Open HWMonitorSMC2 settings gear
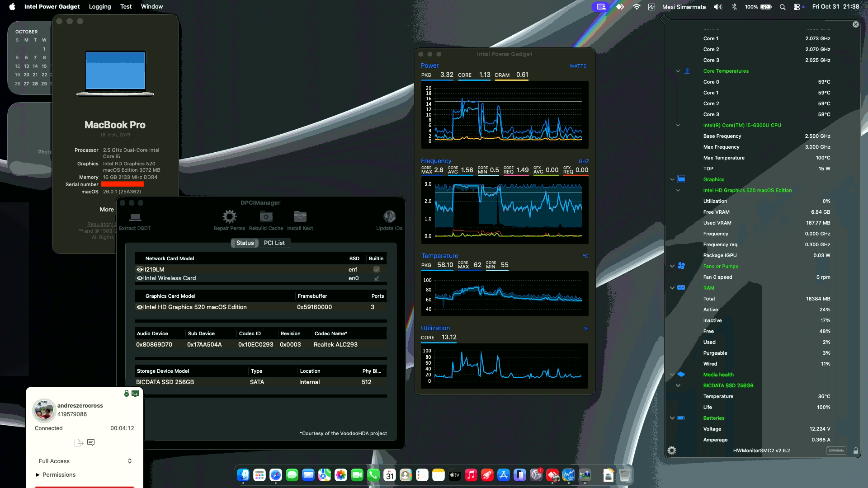 672,450
